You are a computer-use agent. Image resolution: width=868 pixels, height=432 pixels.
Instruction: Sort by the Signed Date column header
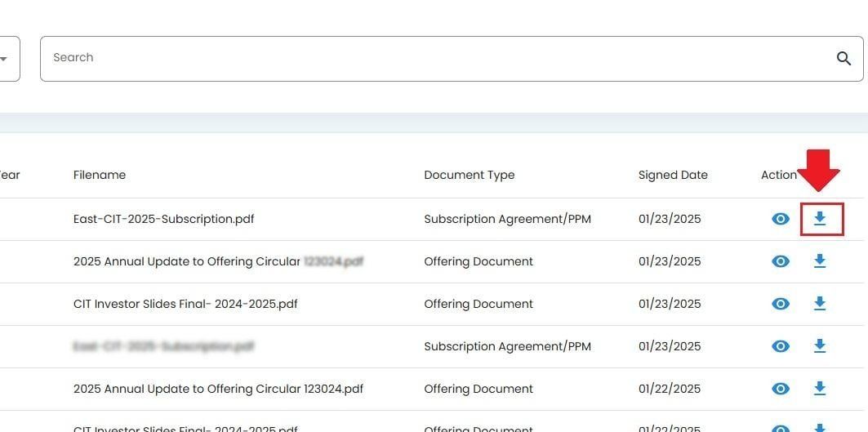coord(673,175)
